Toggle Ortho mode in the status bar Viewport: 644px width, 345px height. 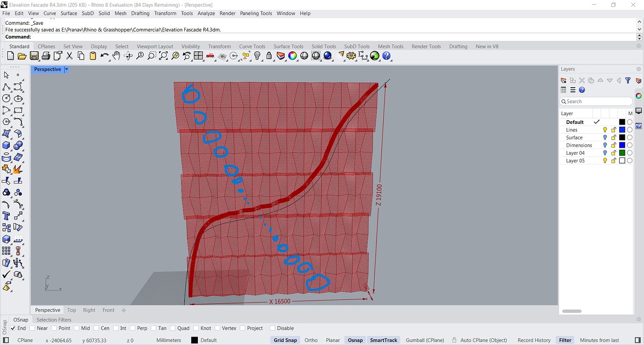(311, 340)
